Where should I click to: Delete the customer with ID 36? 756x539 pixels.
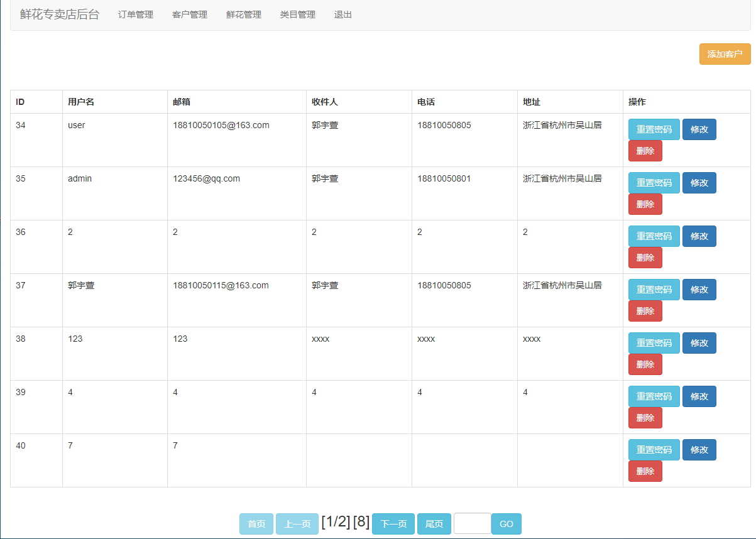coord(645,257)
